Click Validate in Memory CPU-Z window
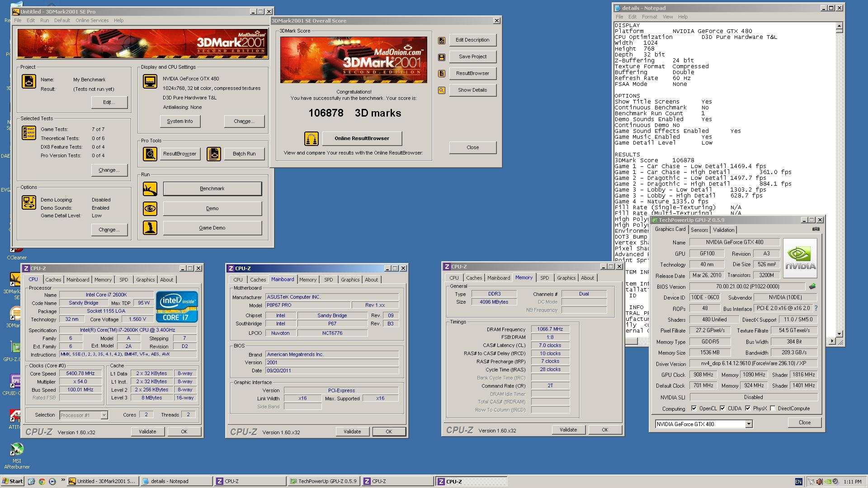This screenshot has width=868, height=488. click(568, 430)
